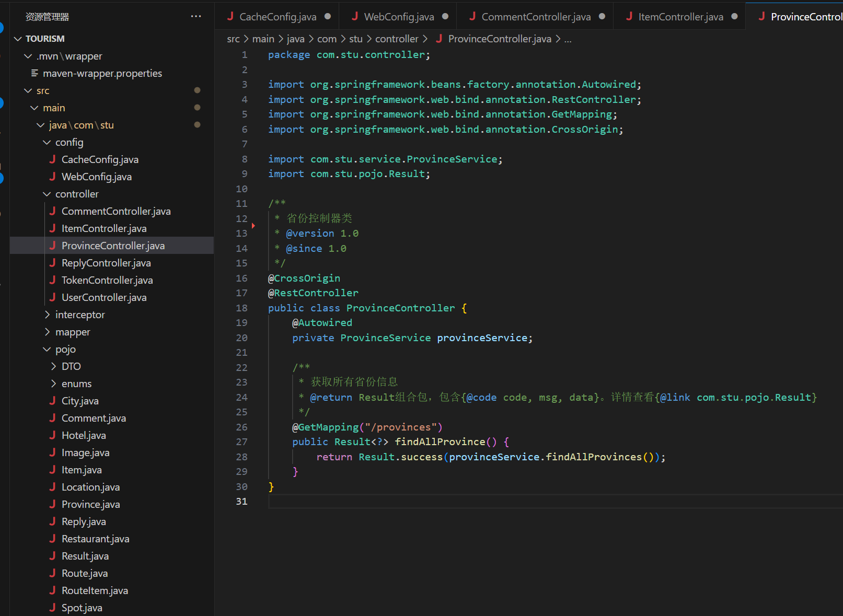Click red breakpoint marker near line 13

pyautogui.click(x=253, y=226)
